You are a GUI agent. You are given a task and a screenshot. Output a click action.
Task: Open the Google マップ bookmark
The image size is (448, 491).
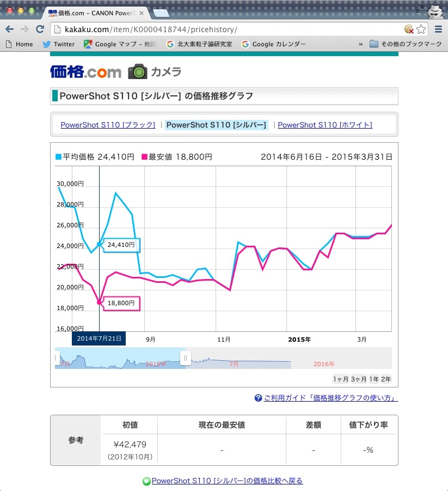120,44
